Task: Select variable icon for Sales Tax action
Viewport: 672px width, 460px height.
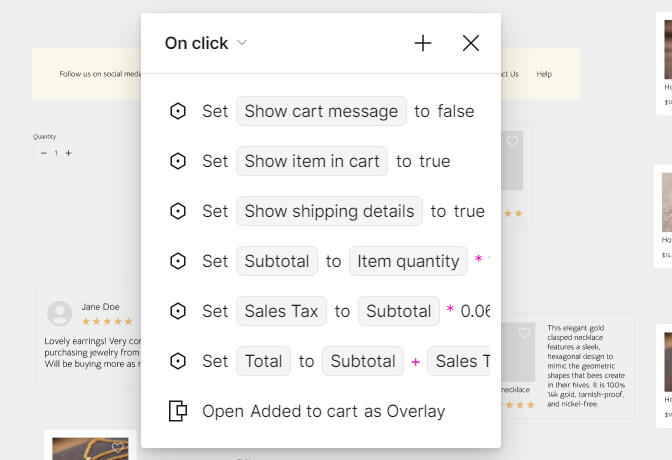Action: 177,311
